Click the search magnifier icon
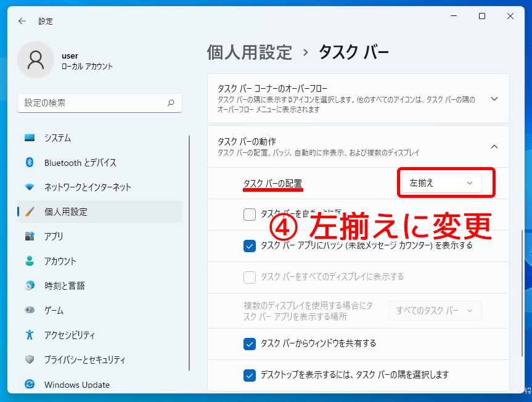Image resolution: width=532 pixels, height=402 pixels. [x=171, y=102]
